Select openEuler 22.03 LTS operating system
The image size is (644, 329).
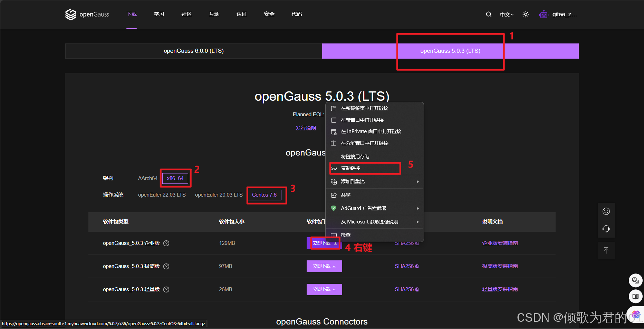162,195
